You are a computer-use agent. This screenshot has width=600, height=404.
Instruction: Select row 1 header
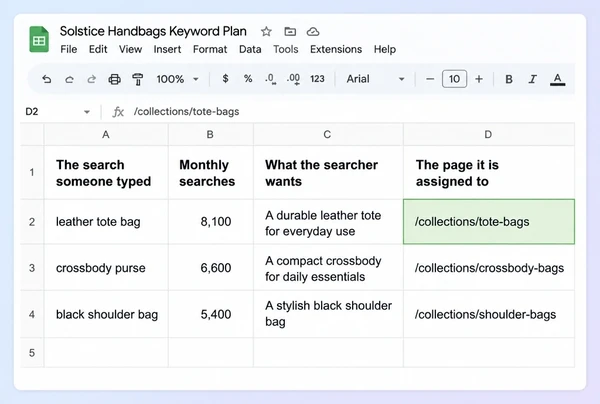point(32,173)
